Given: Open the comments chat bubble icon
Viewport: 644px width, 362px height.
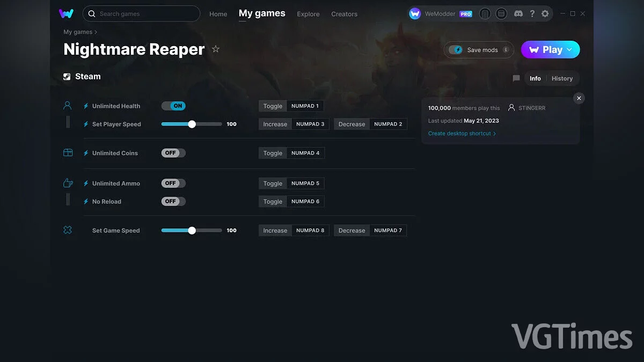Looking at the screenshot, I should point(516,78).
